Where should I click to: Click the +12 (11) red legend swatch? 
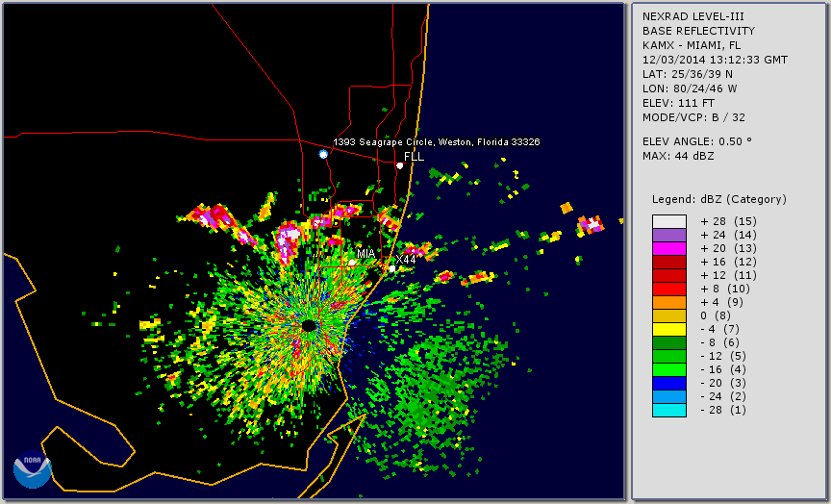pos(669,276)
